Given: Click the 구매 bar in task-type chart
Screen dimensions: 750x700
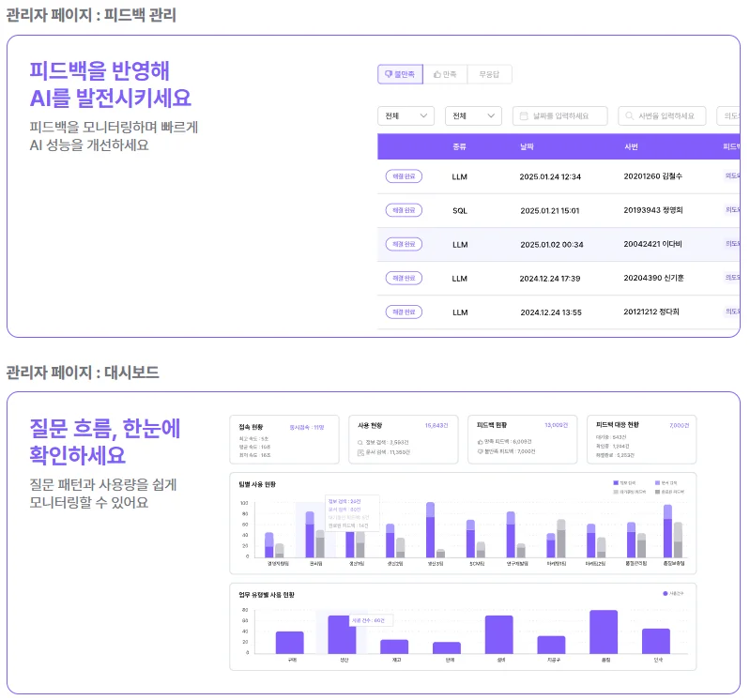Looking at the screenshot, I should 290,643.
